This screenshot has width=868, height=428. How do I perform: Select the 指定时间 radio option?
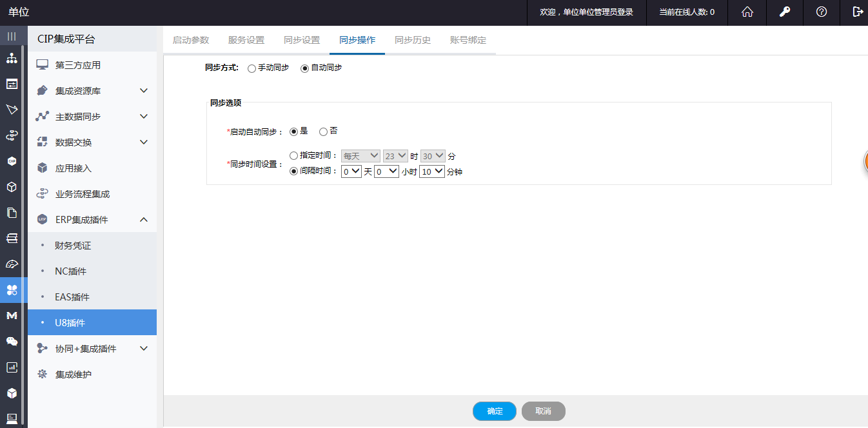[294, 155]
